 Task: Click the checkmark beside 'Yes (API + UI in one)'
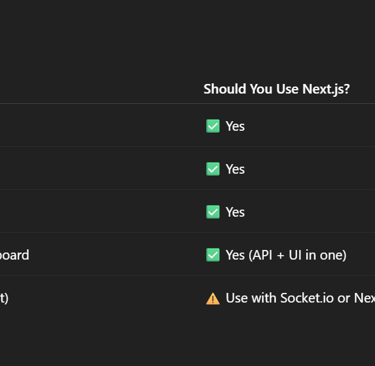(x=213, y=255)
